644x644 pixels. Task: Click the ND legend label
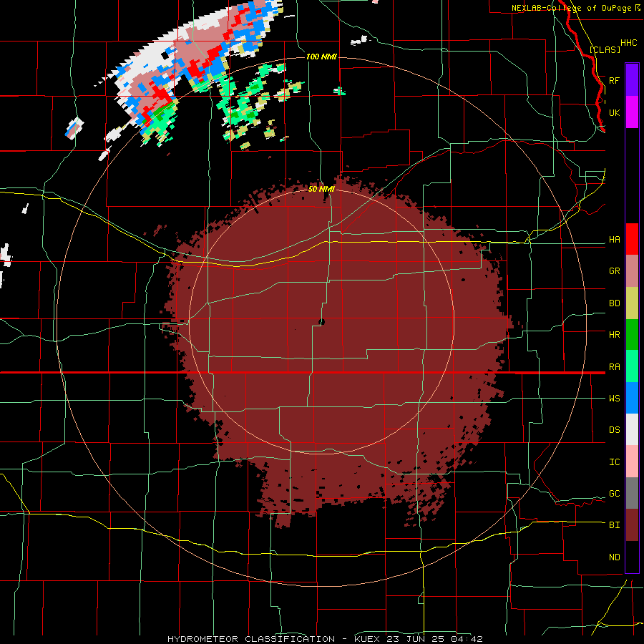pos(614,557)
